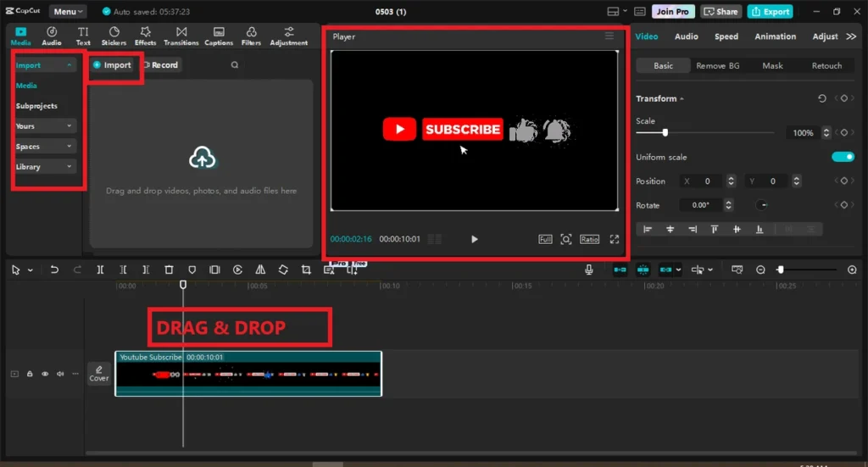This screenshot has width=868, height=467.
Task: Switch to the inspector Audio tab
Action: (686, 36)
